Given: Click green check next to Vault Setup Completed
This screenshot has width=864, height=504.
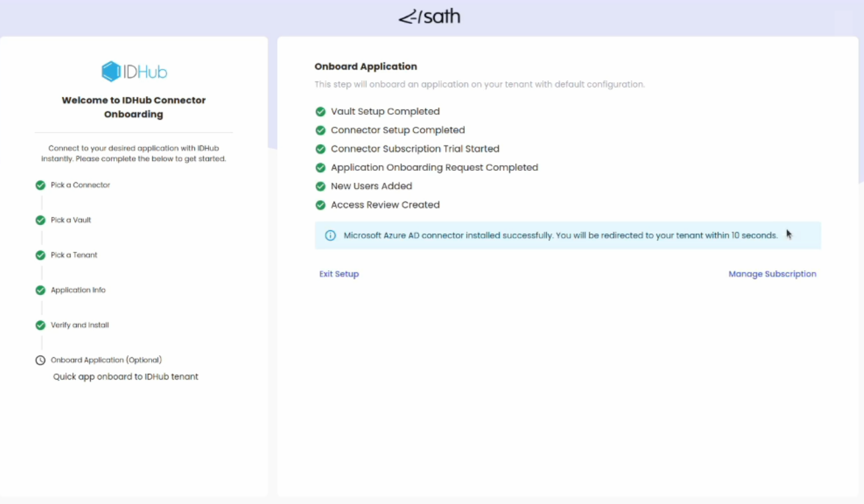Looking at the screenshot, I should pos(320,111).
